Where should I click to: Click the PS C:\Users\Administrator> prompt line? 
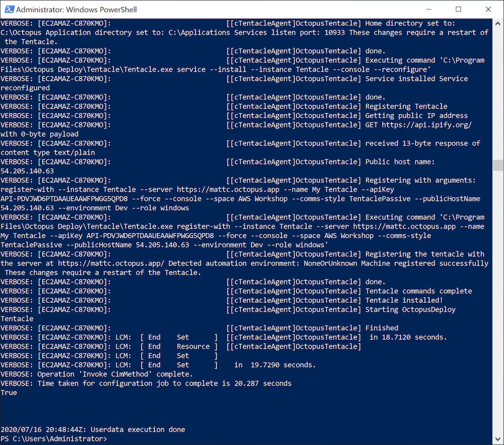pyautogui.click(x=54, y=439)
